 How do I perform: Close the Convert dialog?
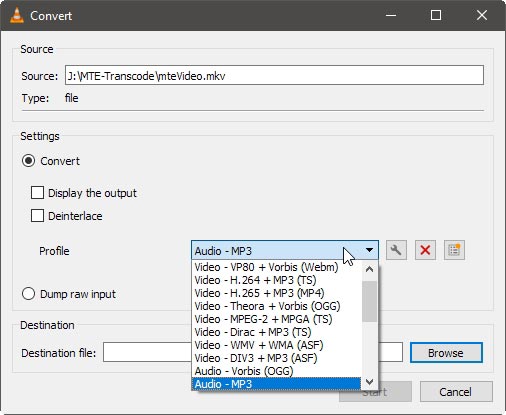(x=482, y=15)
